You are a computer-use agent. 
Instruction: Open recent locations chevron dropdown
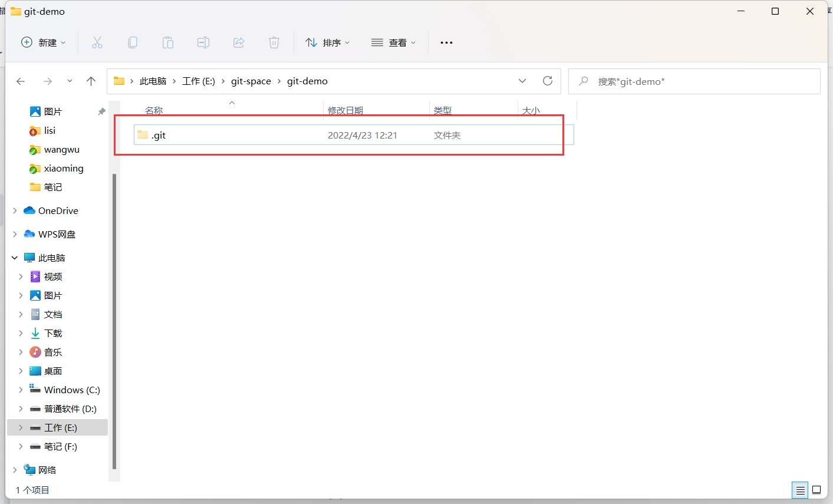(x=70, y=81)
